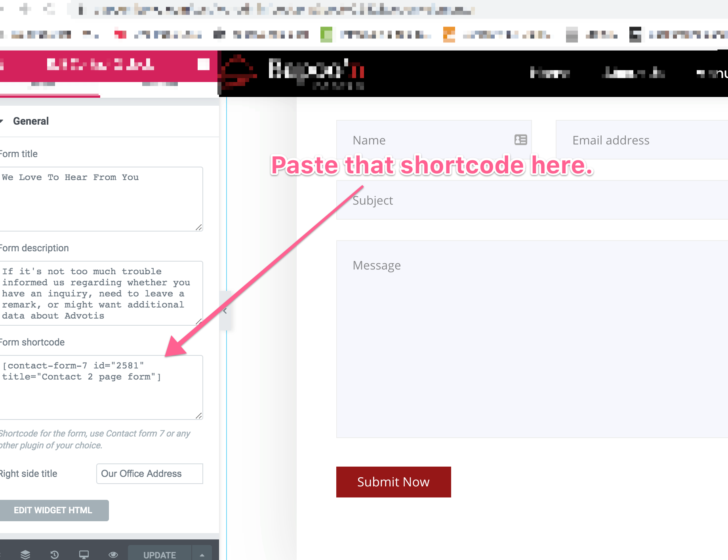Click the Submit Now button
Viewport: 728px width, 560px height.
pos(393,482)
